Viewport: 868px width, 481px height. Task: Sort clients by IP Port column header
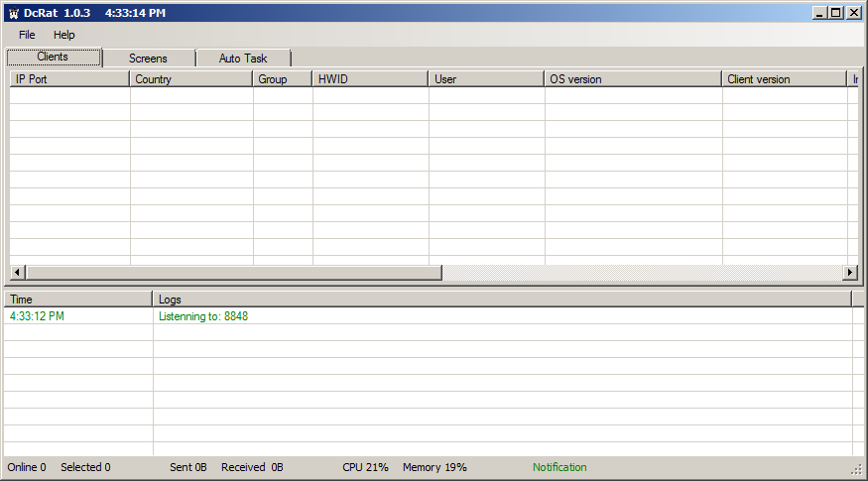(69, 79)
